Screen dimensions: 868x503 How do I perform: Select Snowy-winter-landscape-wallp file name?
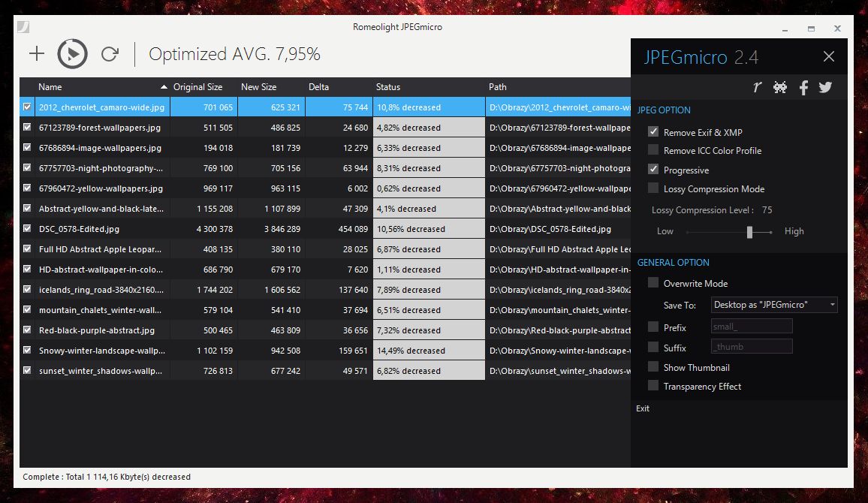point(102,351)
